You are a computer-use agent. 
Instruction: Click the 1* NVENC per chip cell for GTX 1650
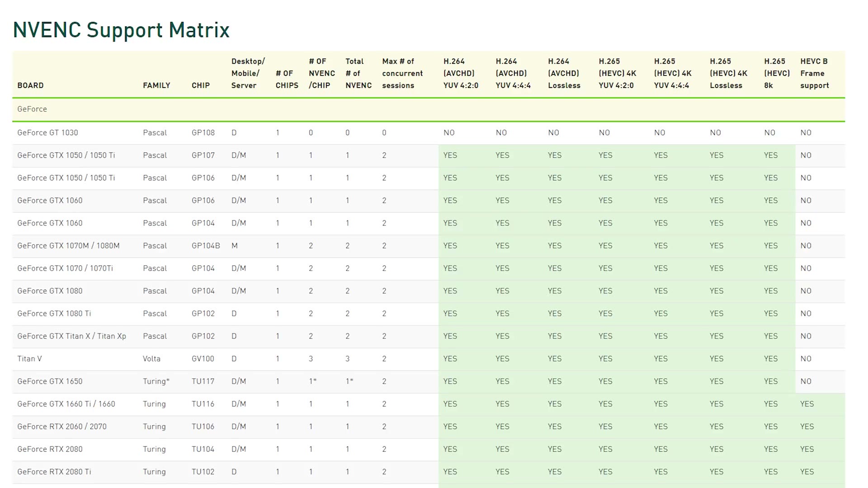pyautogui.click(x=313, y=381)
